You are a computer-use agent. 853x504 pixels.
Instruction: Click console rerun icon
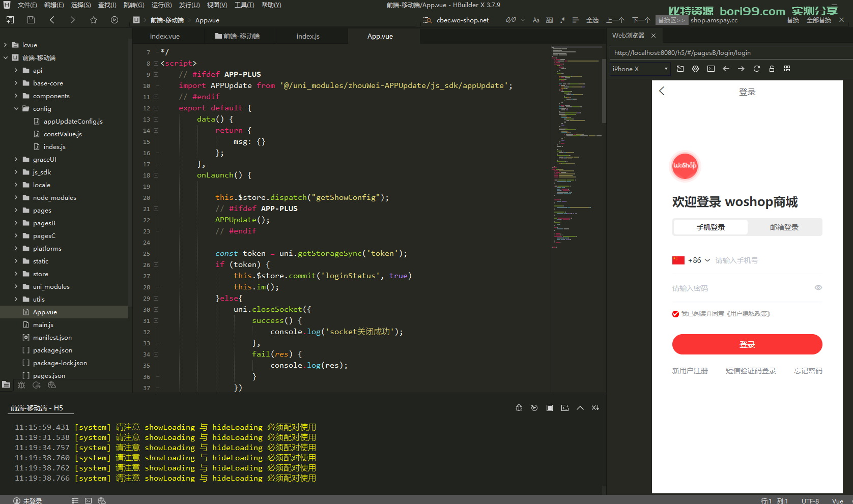[534, 408]
